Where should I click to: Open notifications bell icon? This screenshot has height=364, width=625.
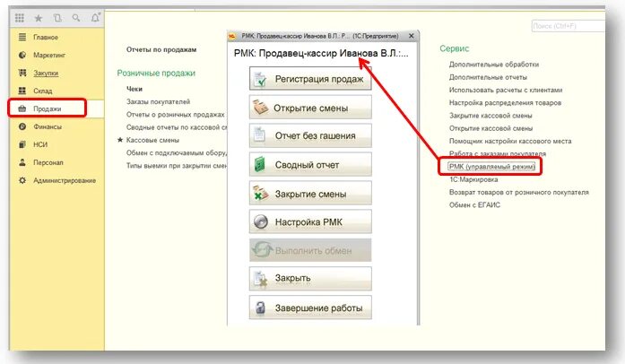coord(95,18)
